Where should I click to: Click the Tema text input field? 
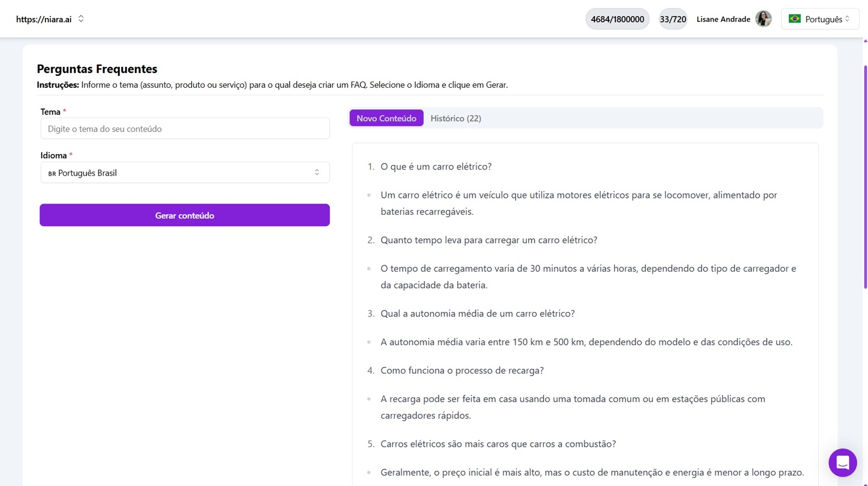pos(185,128)
